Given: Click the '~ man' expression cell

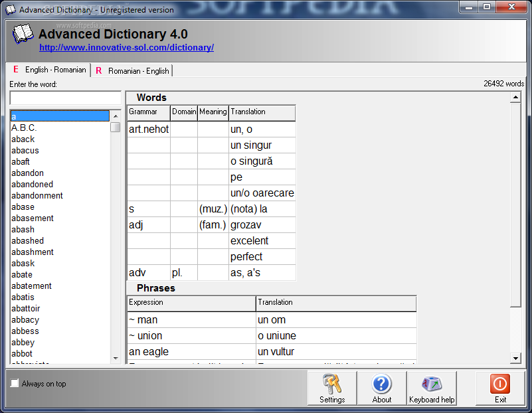Looking at the screenshot, I should coord(191,320).
